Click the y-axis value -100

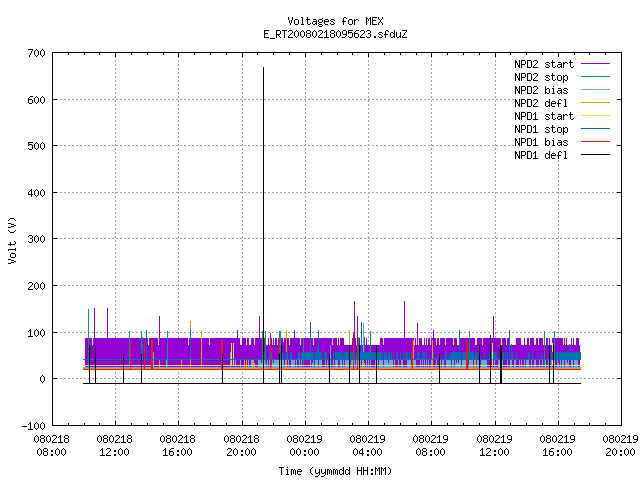click(33, 426)
